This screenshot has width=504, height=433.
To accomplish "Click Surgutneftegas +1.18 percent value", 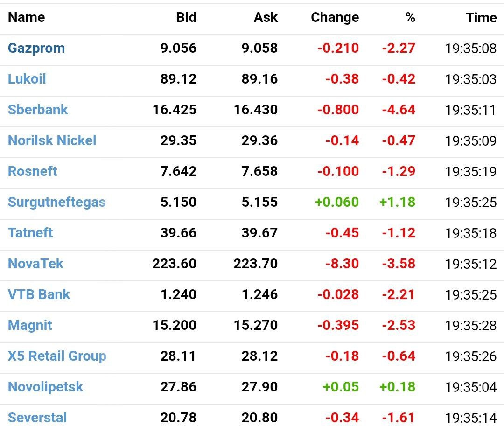I will 399,202.
